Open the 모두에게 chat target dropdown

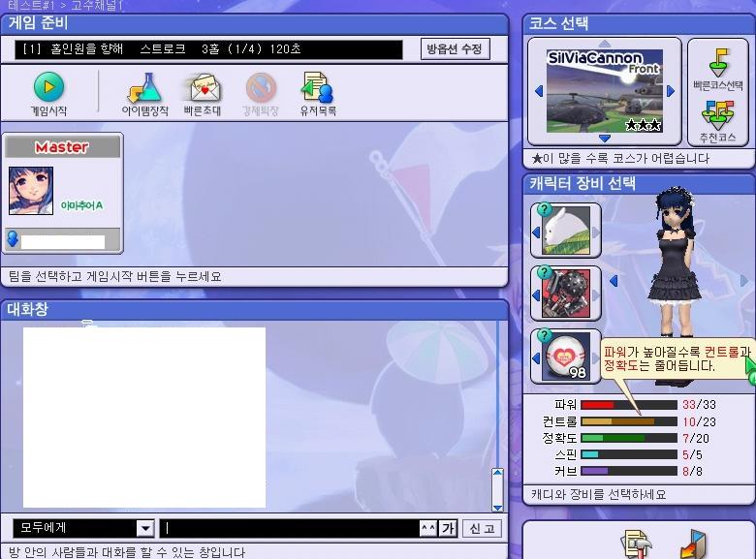(x=83, y=528)
